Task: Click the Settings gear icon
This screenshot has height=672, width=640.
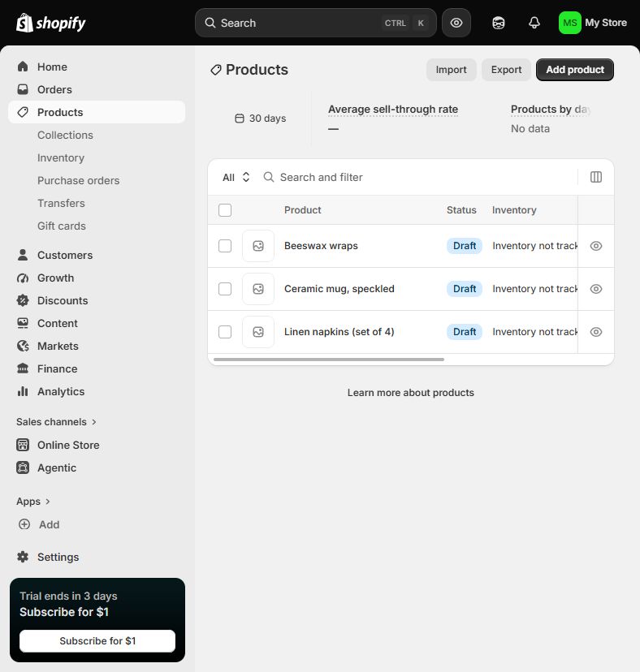Action: (23, 557)
